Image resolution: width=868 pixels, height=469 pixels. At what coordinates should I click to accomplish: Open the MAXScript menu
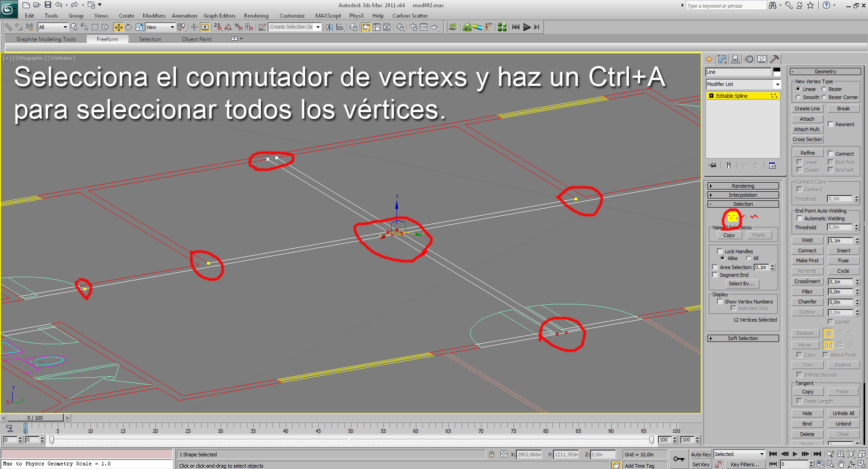pyautogui.click(x=328, y=16)
